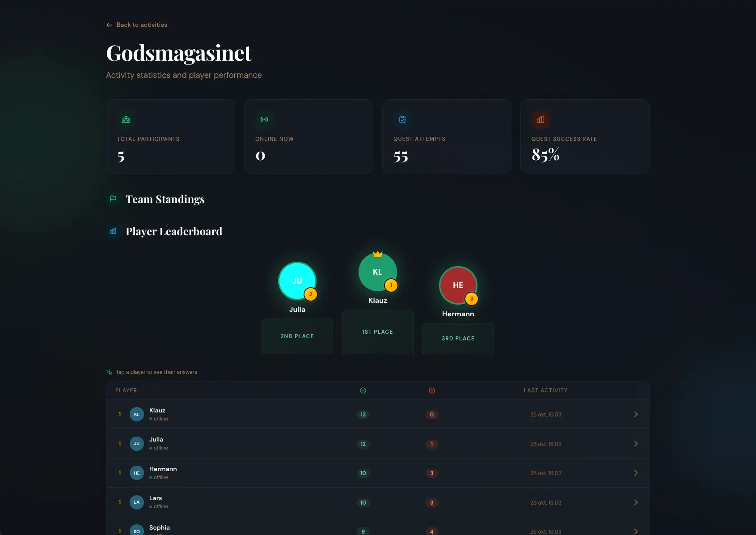The height and width of the screenshot is (535, 756).
Task: Click Julia's rank badge on the podium
Action: [311, 294]
